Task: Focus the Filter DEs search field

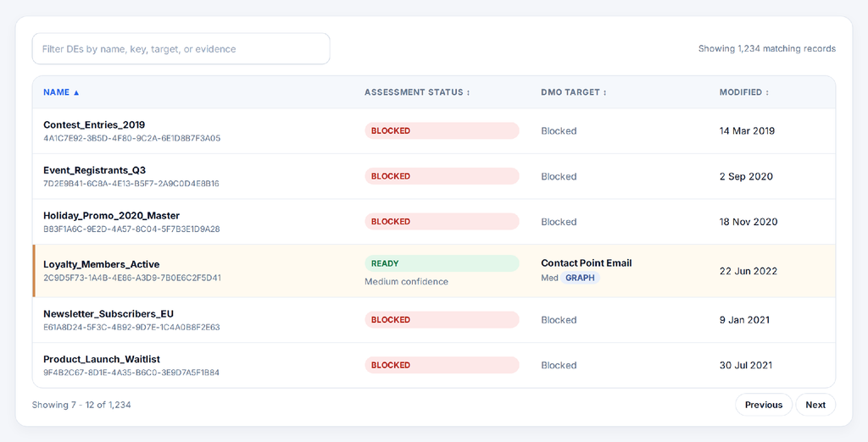Action: [181, 48]
